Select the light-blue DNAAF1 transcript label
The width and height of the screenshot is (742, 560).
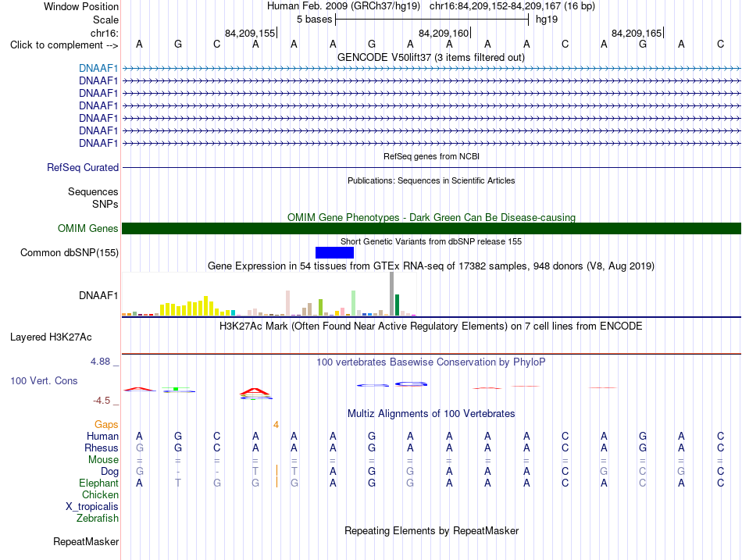coord(98,68)
